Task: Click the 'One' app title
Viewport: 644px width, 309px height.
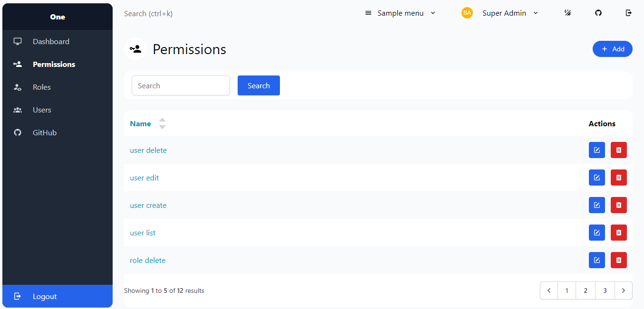Action: point(58,17)
